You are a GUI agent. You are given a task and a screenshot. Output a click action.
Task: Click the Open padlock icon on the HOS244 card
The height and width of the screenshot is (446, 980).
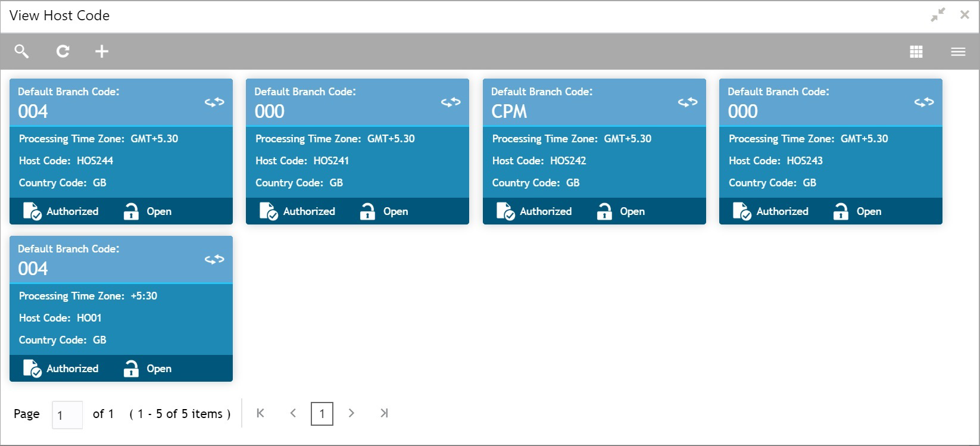click(131, 211)
